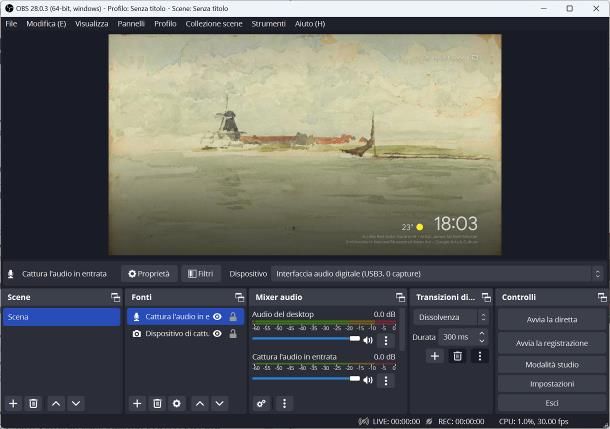This screenshot has width=610, height=429.
Task: Open Impostazioni settings
Action: [x=552, y=384]
